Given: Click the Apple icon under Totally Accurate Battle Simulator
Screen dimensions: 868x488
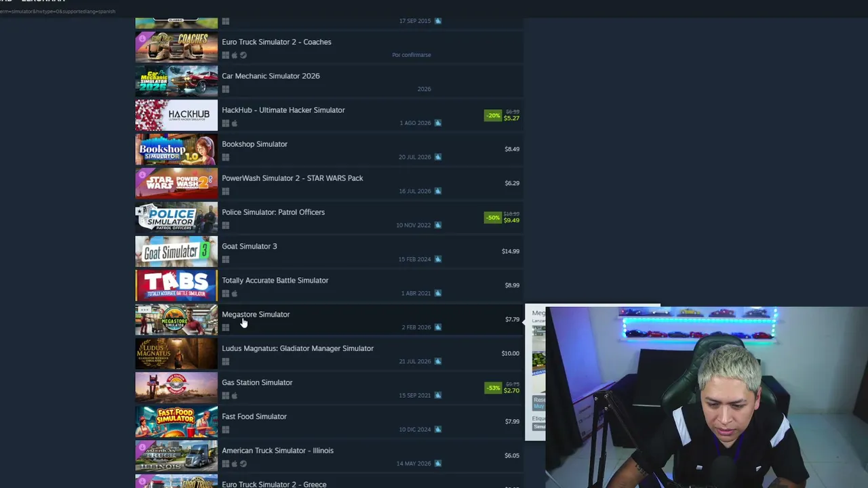Looking at the screenshot, I should tap(235, 293).
